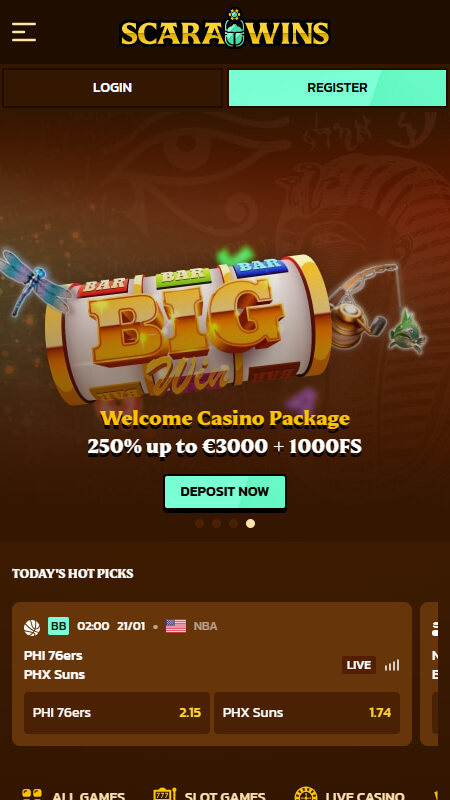Viewport: 450px width, 800px height.
Task: Select the first carousel dot
Action: point(199,523)
